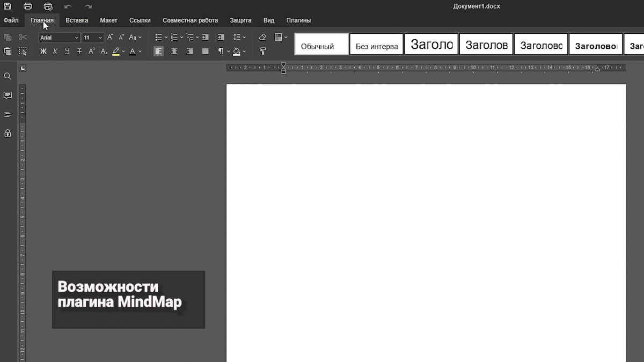Switch to the Ссылки tab
The width and height of the screenshot is (644, 362).
point(140,20)
